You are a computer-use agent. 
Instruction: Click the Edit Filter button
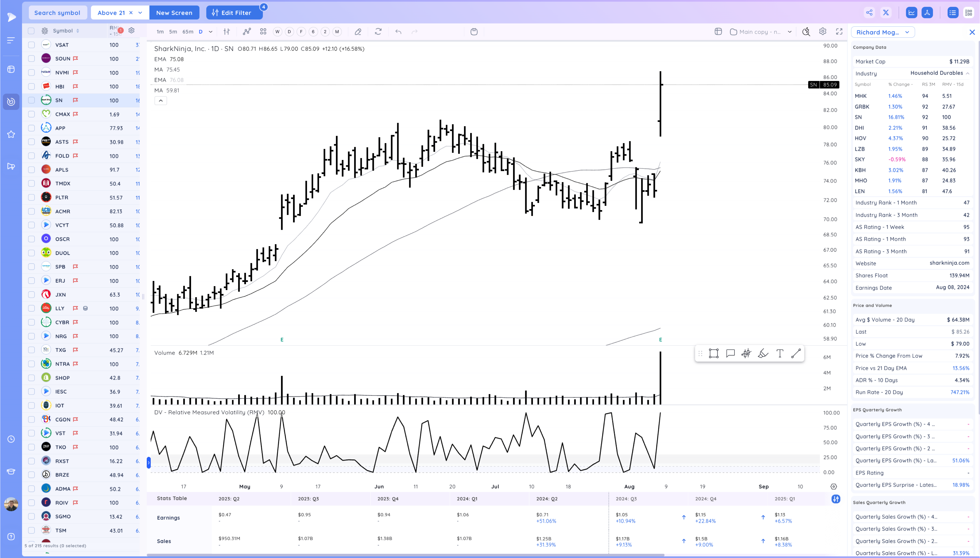pos(234,13)
